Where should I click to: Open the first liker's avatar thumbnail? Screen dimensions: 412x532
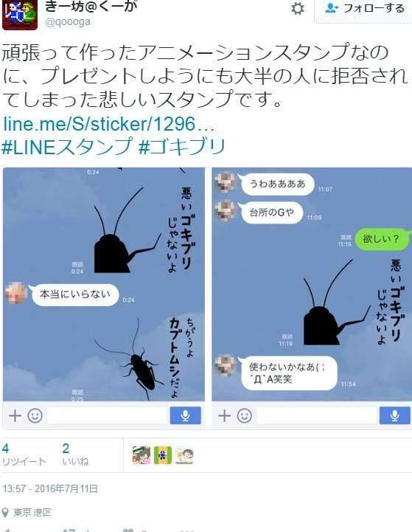[142, 455]
